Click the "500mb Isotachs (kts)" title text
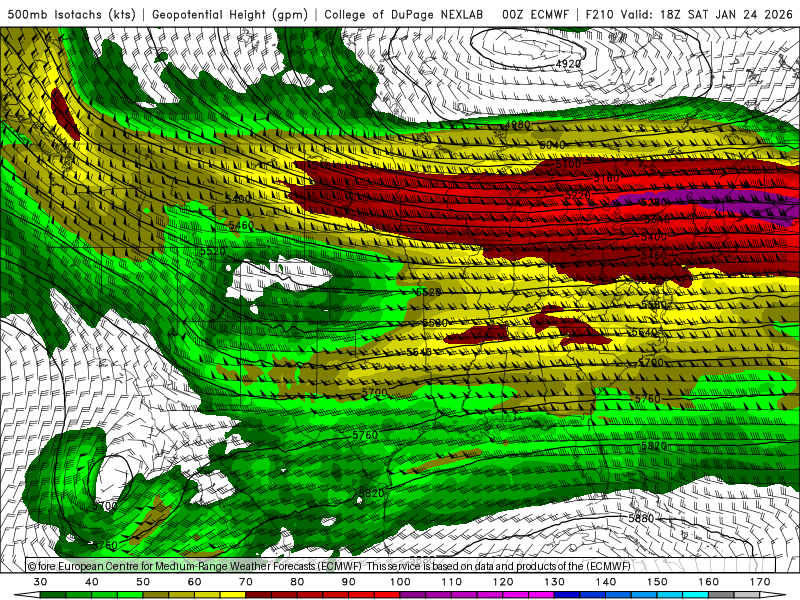800x600 pixels. [72, 14]
